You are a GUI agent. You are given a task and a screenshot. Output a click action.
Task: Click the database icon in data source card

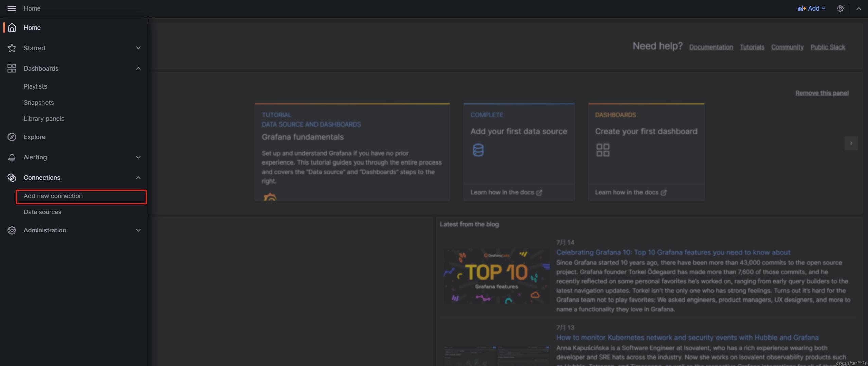pyautogui.click(x=478, y=150)
